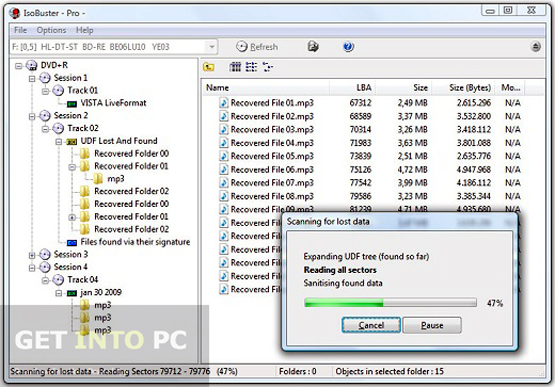555x387 pixels.
Task: Click status text Folders : 0
Action: coord(298,371)
